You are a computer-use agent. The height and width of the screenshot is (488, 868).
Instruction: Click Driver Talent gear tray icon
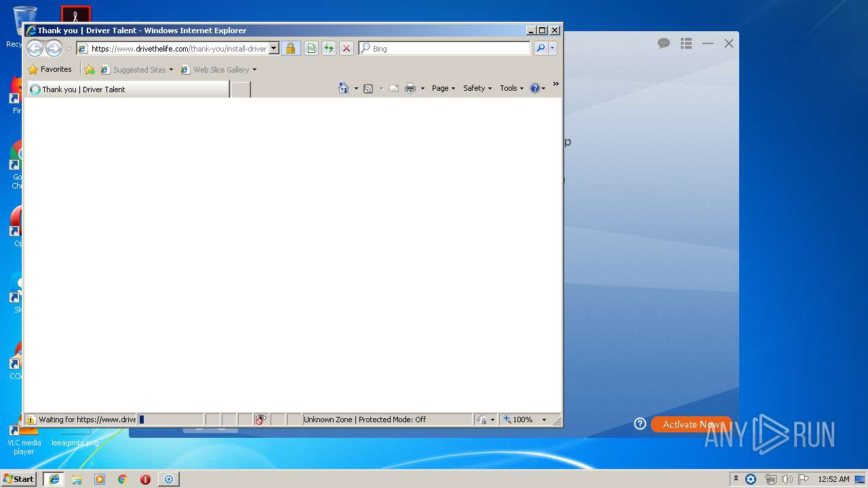click(x=751, y=479)
